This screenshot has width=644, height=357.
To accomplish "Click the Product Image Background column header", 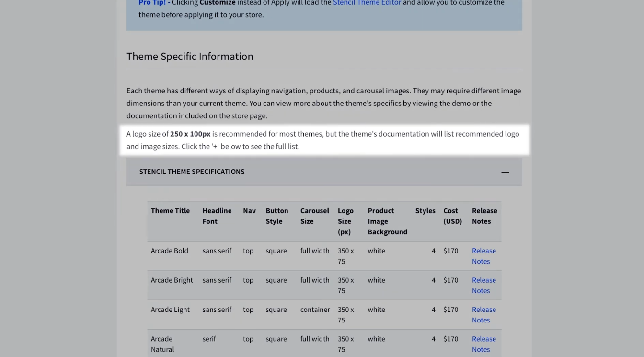I will pos(387,221).
